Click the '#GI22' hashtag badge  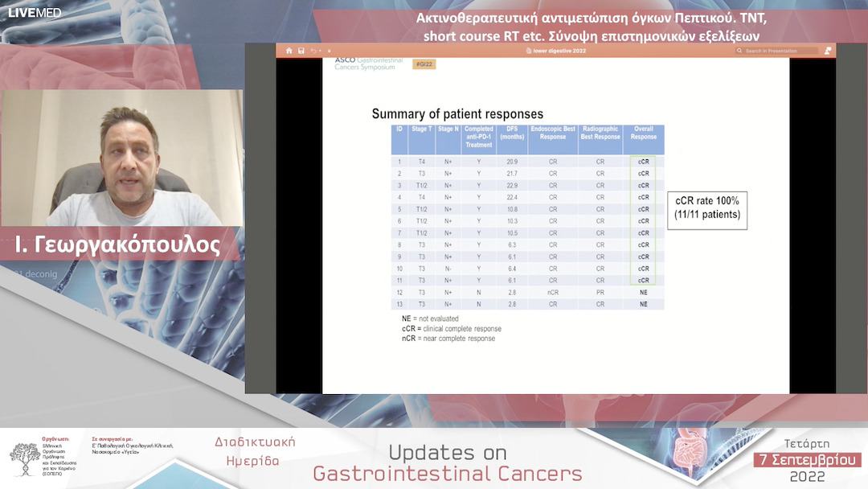coord(424,64)
